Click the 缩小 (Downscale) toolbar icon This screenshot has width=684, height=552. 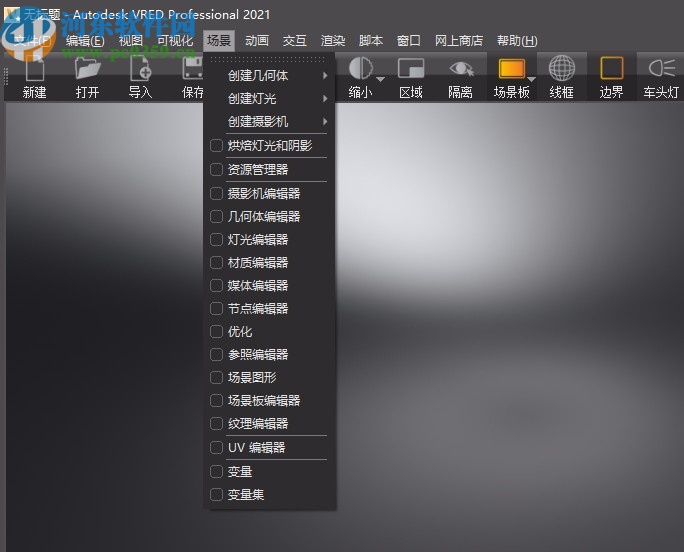[x=361, y=68]
